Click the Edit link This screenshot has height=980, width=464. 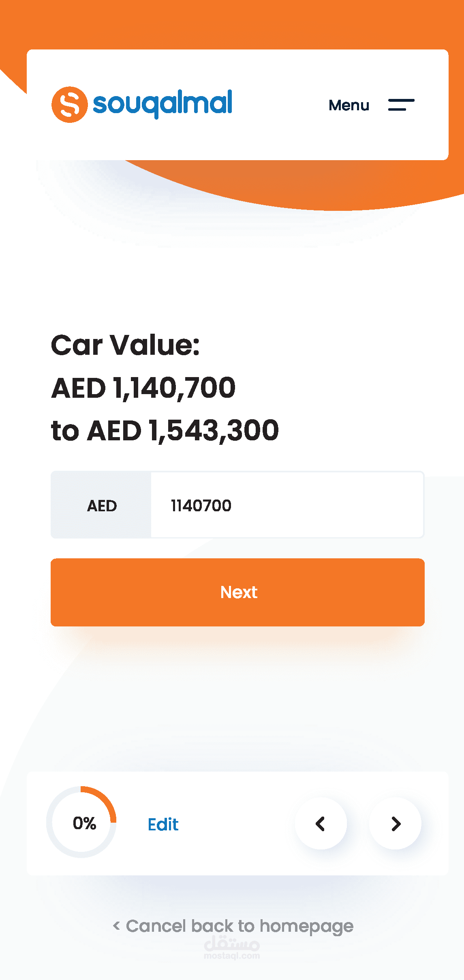tap(163, 824)
